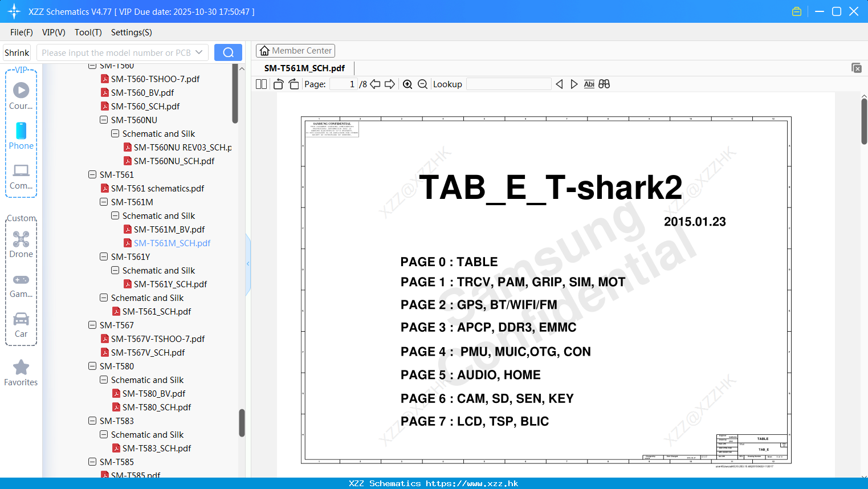Rotate page clockwise
The width and height of the screenshot is (868, 489).
pos(294,84)
